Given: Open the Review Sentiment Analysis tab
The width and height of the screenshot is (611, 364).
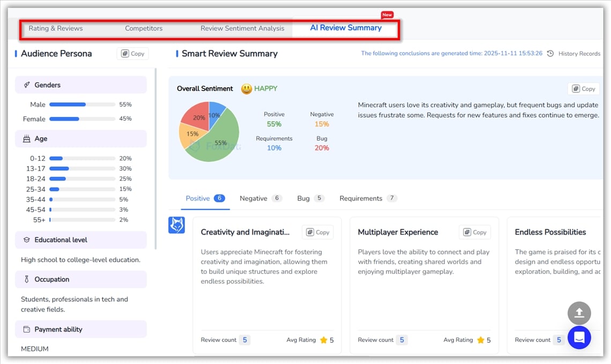Looking at the screenshot, I should coord(242,28).
